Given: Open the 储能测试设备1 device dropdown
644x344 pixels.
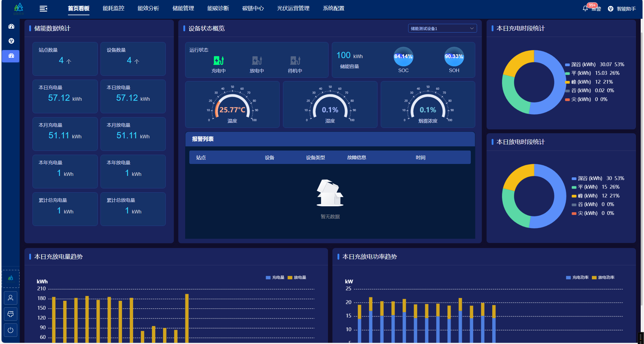Looking at the screenshot, I should coord(442,28).
